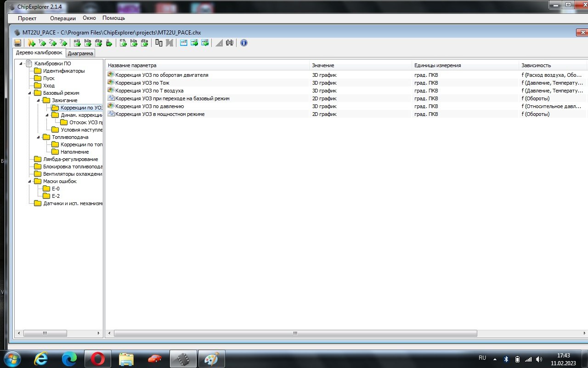Select row Коррекция УОЗ по давлению
The width and height of the screenshot is (588, 368).
[149, 106]
